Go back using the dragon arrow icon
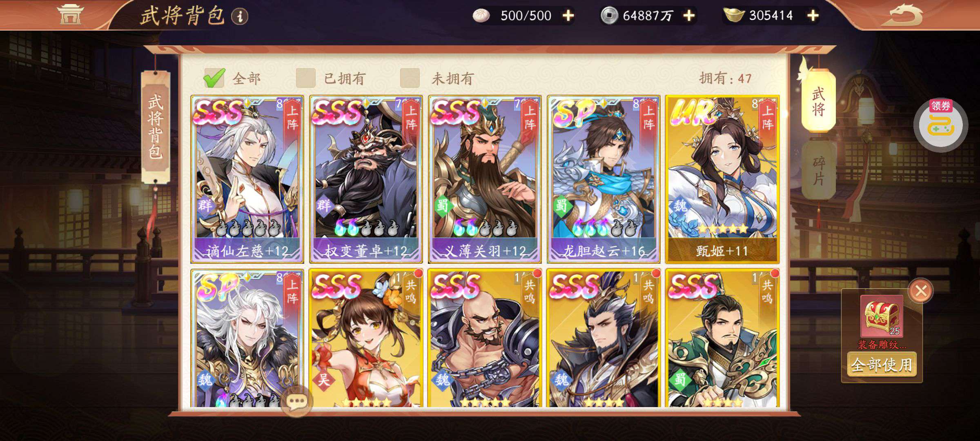The image size is (980, 441). pyautogui.click(x=906, y=15)
